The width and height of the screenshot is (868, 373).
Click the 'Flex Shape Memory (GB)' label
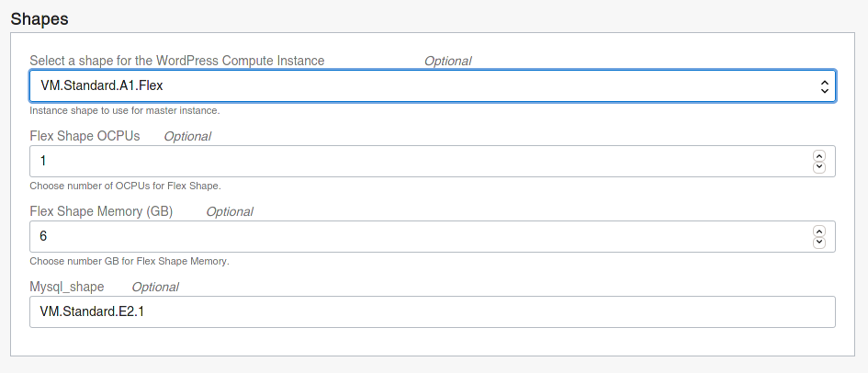coord(101,211)
